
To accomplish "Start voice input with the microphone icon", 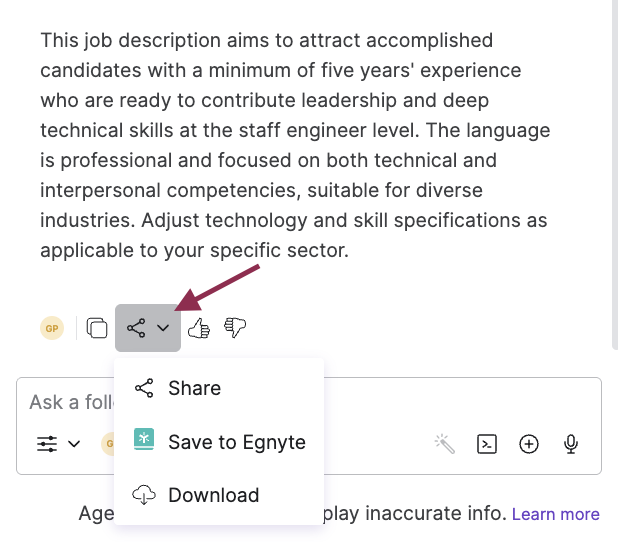I will 571,443.
